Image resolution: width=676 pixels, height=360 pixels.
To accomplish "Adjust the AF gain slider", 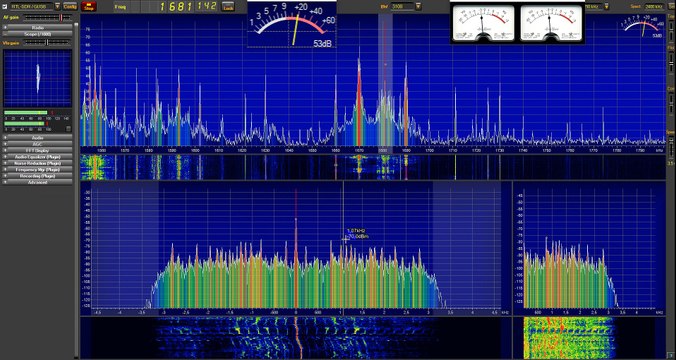I will 47,17.
